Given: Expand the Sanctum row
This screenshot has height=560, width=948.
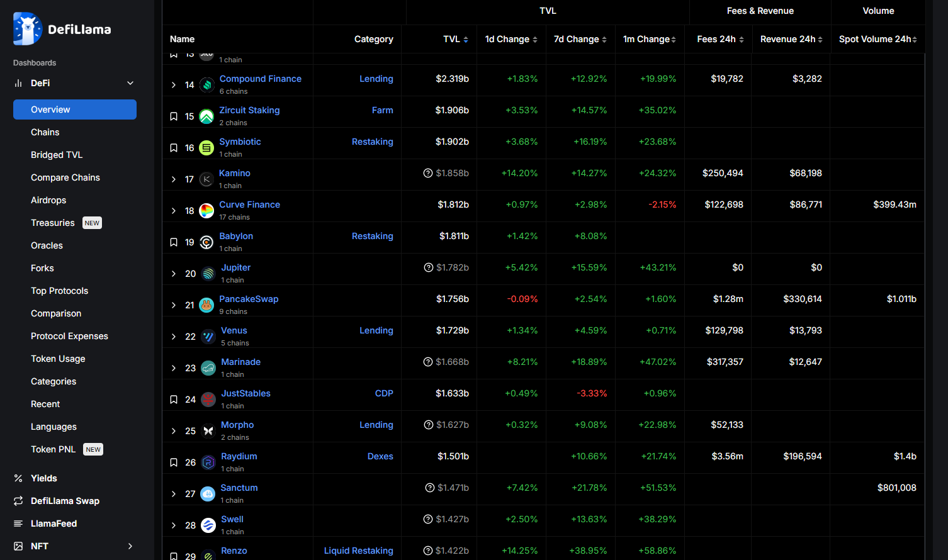Looking at the screenshot, I should (174, 494).
